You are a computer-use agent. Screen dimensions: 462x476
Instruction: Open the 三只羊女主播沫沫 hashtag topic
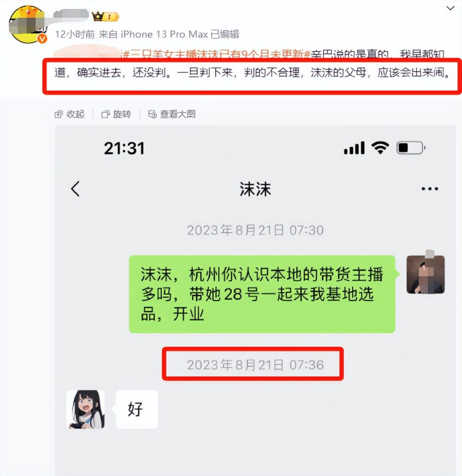click(x=215, y=54)
